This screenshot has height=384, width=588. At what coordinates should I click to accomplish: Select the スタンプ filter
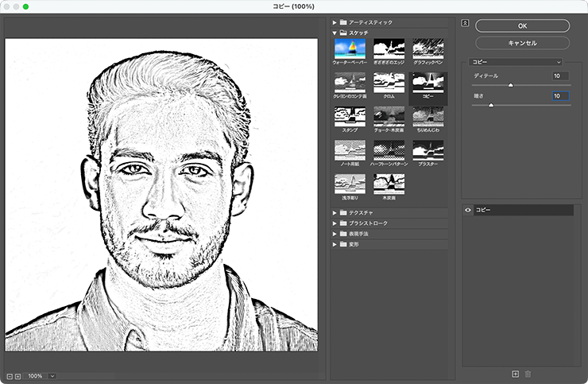coord(350,117)
